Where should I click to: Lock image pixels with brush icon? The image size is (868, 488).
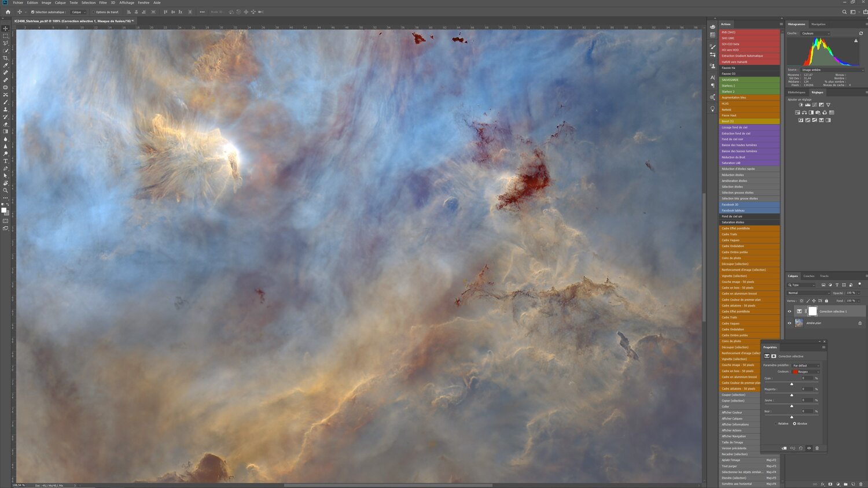click(808, 301)
